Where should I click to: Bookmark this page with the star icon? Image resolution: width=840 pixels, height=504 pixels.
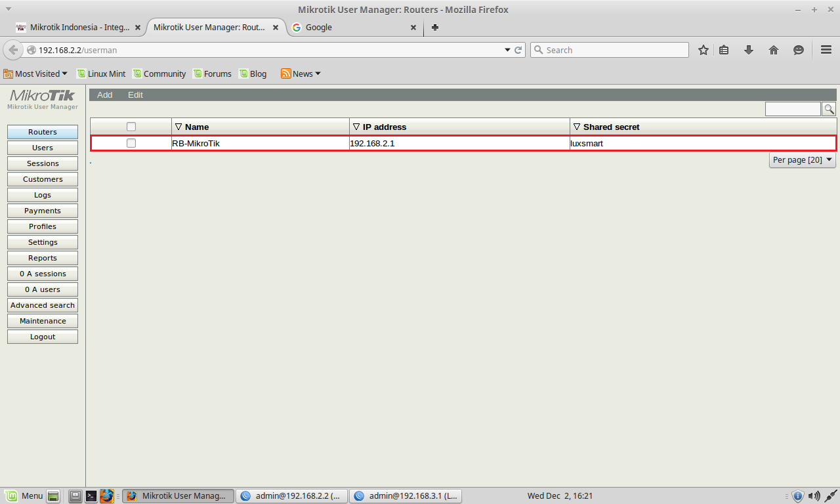click(703, 50)
